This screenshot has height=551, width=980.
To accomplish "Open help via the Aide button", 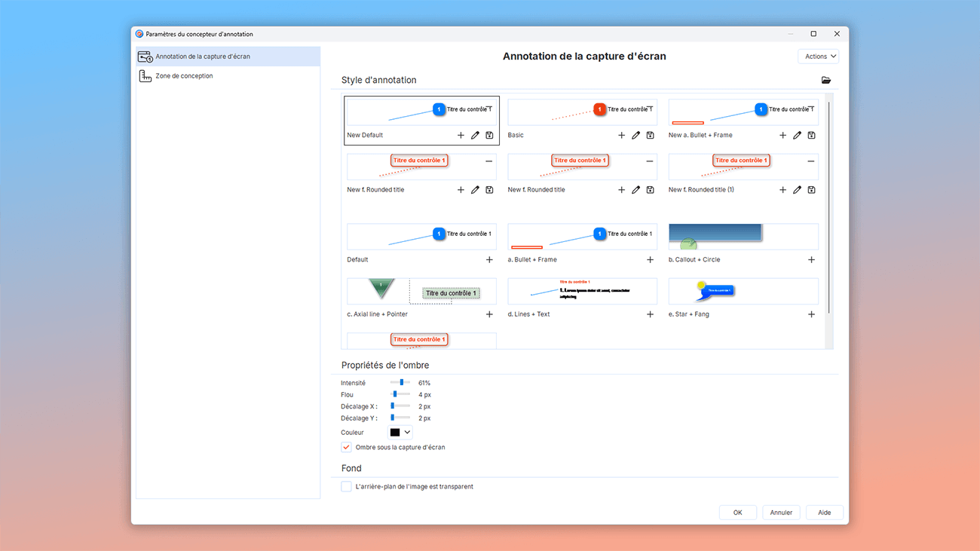I will pos(824,512).
